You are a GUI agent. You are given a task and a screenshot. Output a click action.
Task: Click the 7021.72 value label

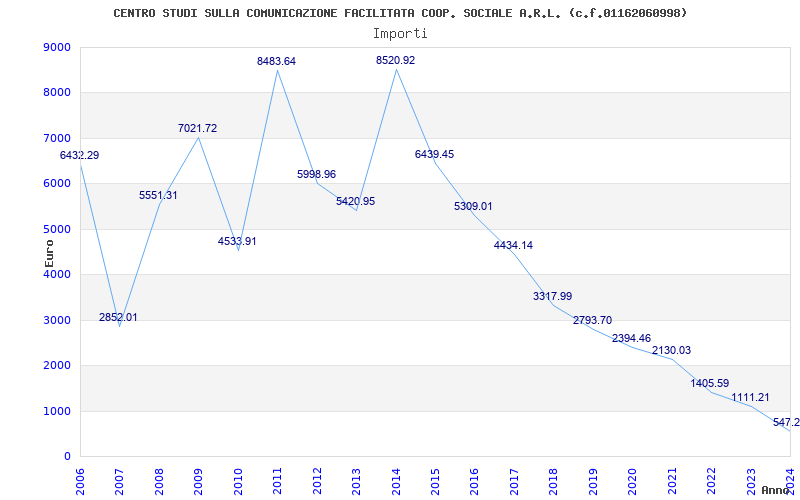pyautogui.click(x=197, y=128)
